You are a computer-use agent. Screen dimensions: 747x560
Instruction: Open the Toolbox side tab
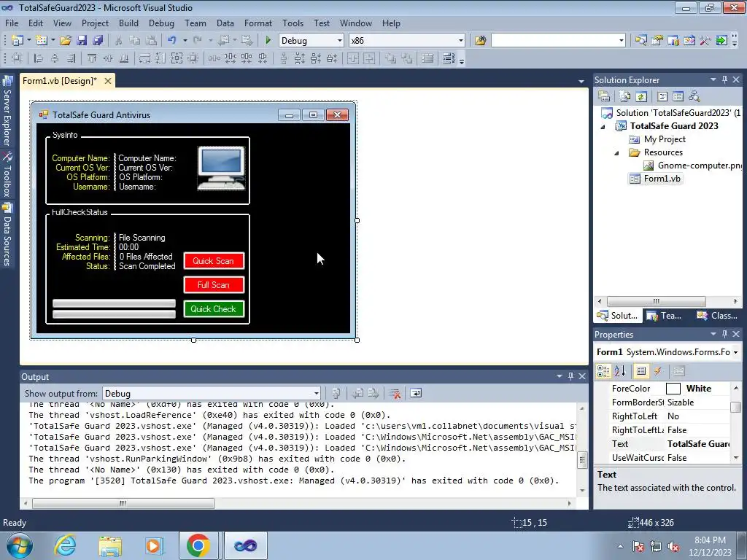click(x=7, y=174)
